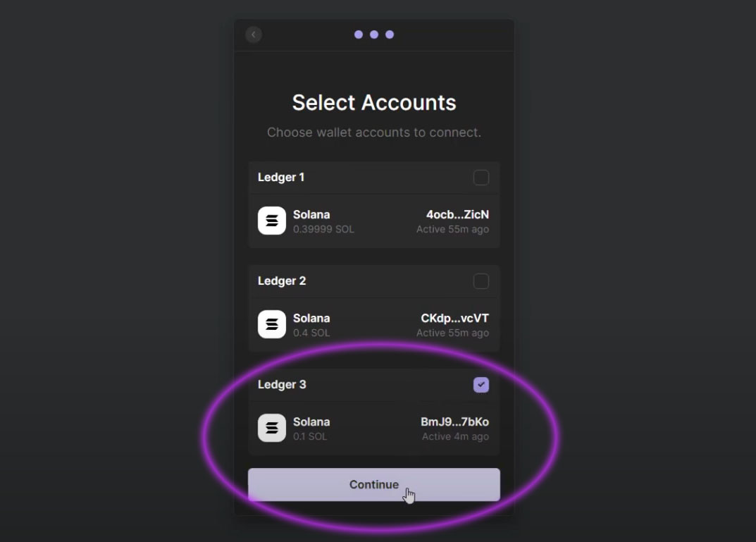756x542 pixels.
Task: Enable the Ledger 2 checkbox
Action: tap(481, 281)
